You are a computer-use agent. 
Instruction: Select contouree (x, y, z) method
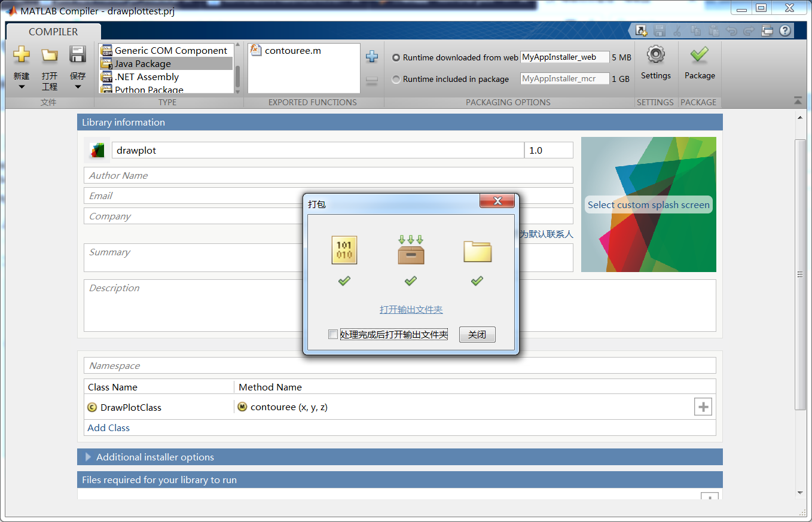289,407
